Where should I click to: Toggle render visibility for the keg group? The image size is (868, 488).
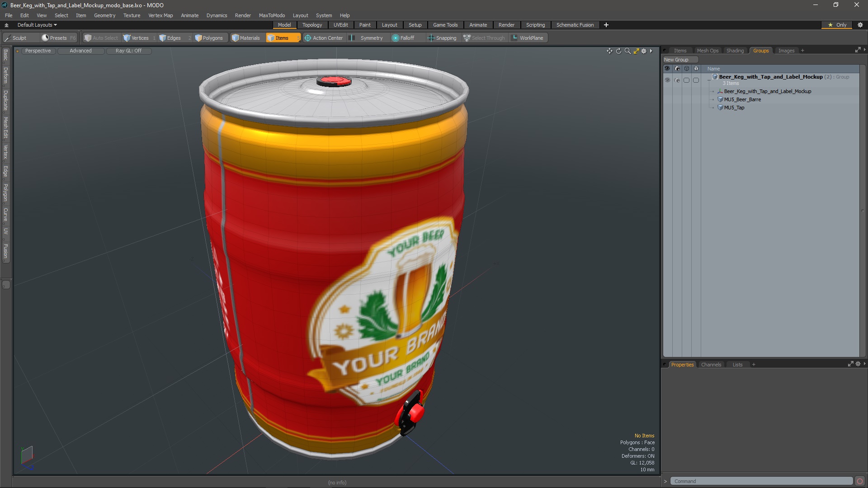tap(677, 80)
